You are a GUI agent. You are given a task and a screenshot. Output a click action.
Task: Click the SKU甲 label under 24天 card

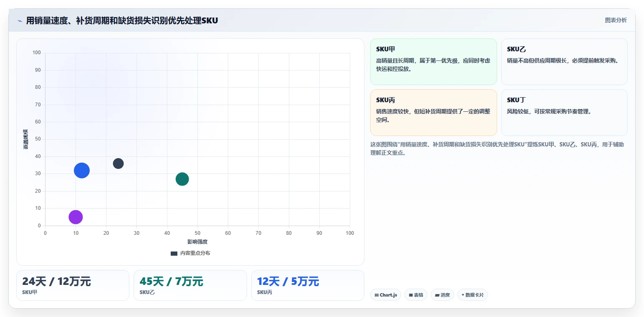[x=30, y=292]
